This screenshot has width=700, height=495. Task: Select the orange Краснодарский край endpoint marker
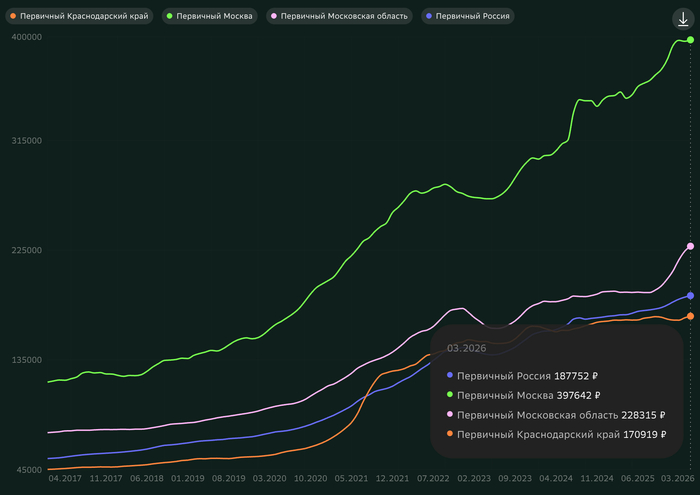pyautogui.click(x=690, y=316)
